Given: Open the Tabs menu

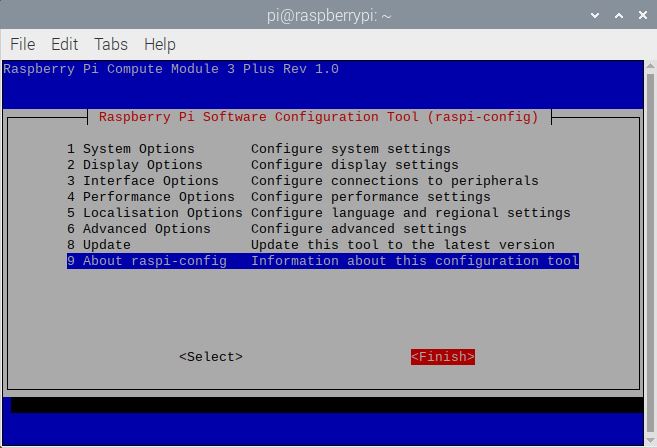Looking at the screenshot, I should tap(111, 44).
